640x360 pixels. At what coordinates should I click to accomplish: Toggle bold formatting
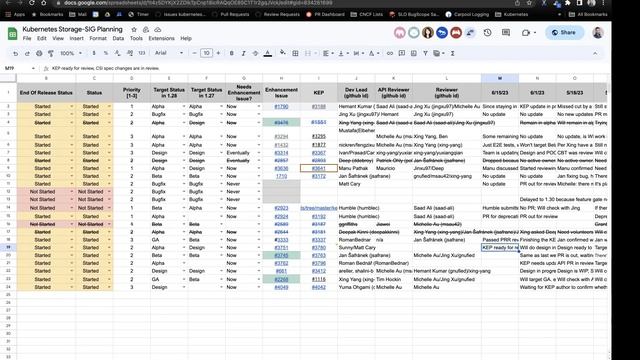click(x=231, y=53)
